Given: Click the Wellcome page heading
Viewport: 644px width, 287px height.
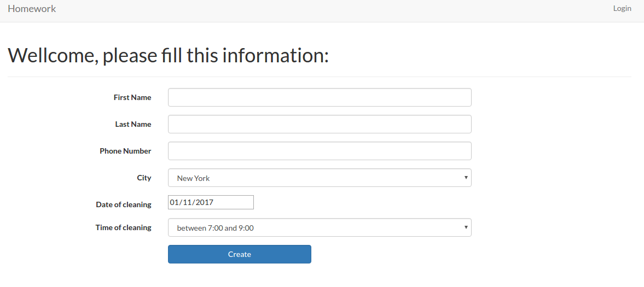Looking at the screenshot, I should tap(168, 55).
